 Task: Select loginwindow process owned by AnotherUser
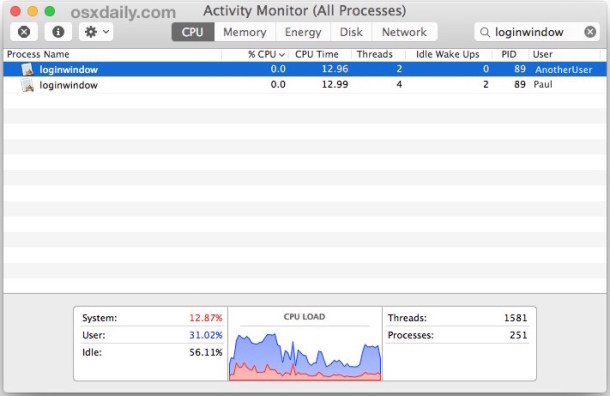tap(305, 69)
